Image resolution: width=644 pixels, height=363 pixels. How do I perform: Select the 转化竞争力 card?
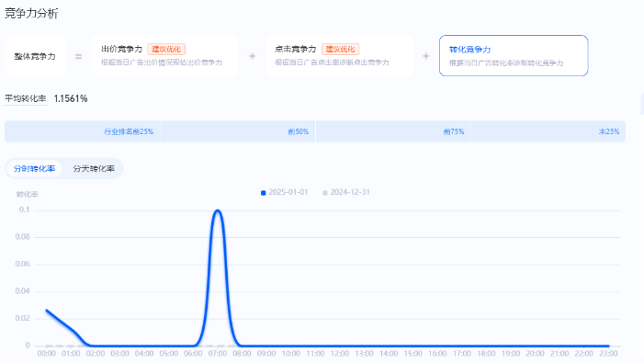514,56
